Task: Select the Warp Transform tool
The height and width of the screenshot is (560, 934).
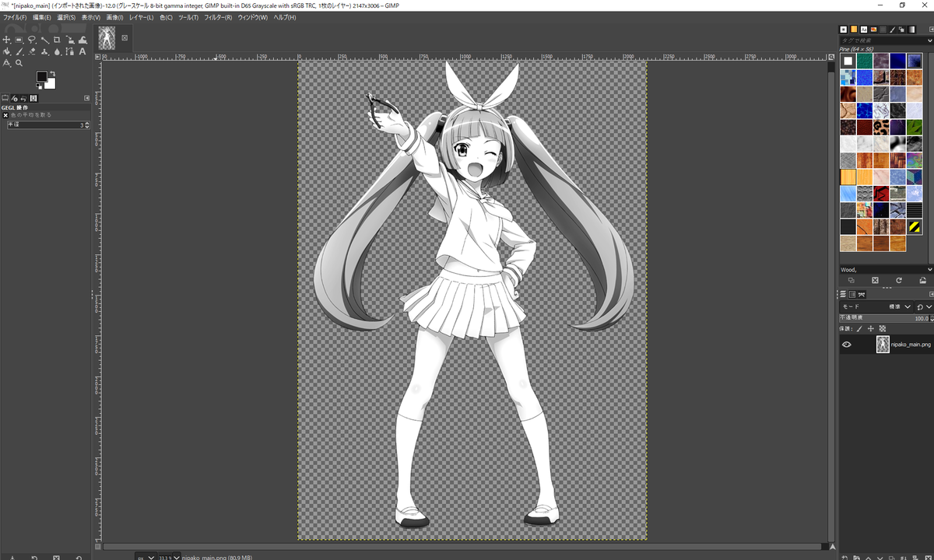Action: (83, 40)
